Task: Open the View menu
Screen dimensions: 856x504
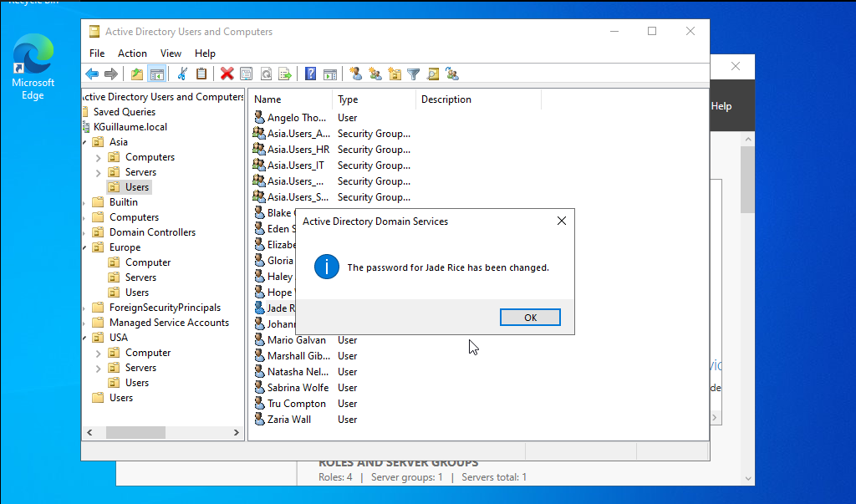Action: pos(171,53)
